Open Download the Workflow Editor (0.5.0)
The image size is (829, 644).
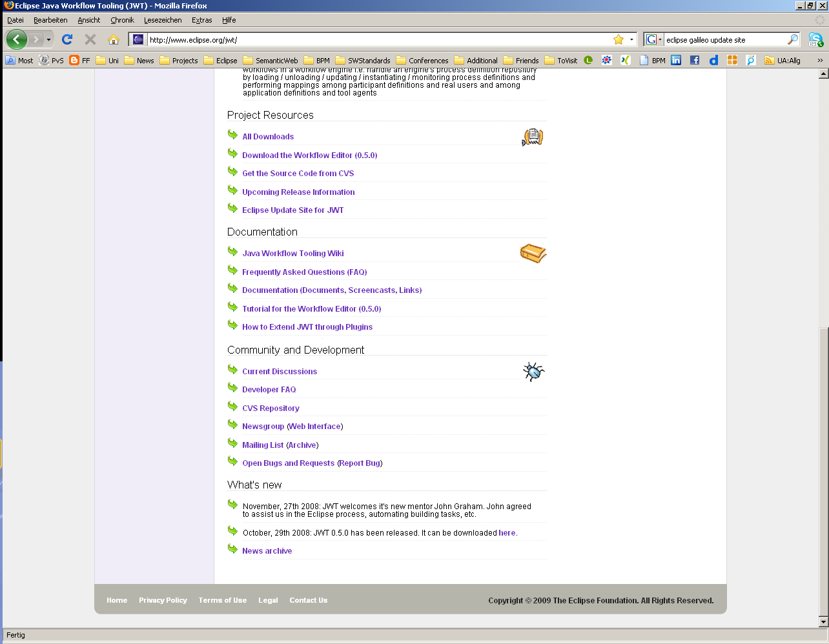pyautogui.click(x=310, y=156)
